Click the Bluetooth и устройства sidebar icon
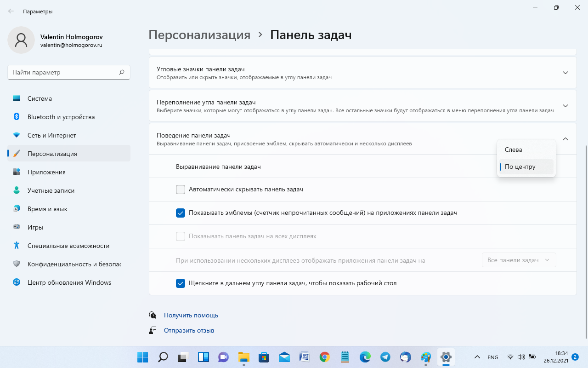Screen dimensions: 588x368 tap(17, 117)
